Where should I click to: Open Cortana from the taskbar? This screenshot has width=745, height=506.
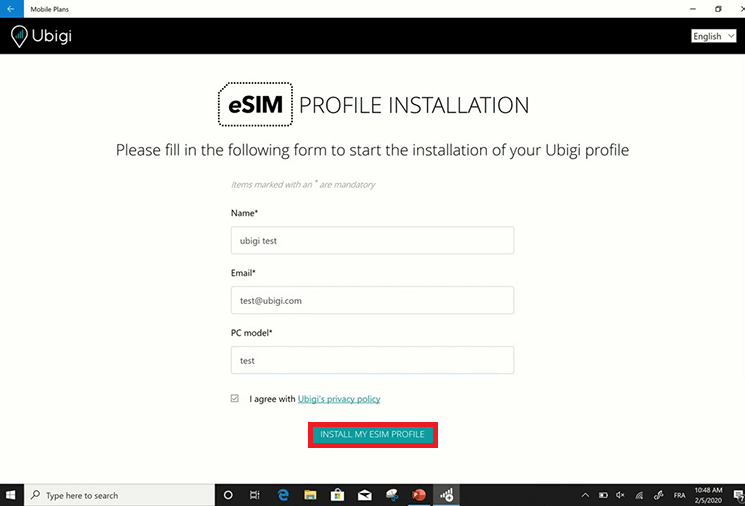[228, 495]
